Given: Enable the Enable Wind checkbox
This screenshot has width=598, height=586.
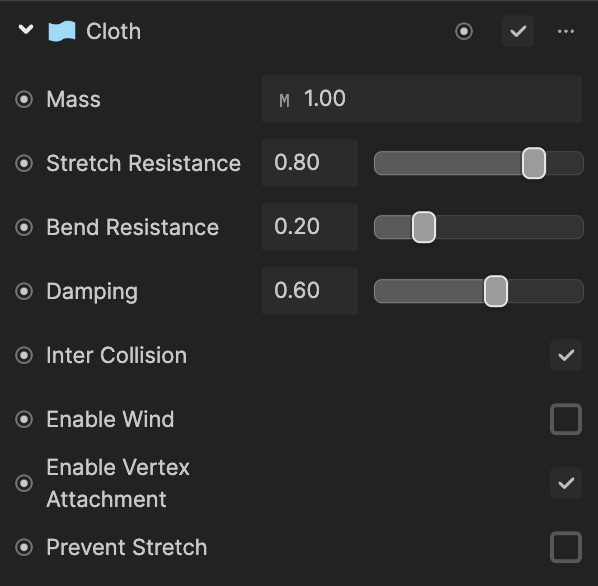Looking at the screenshot, I should [566, 419].
